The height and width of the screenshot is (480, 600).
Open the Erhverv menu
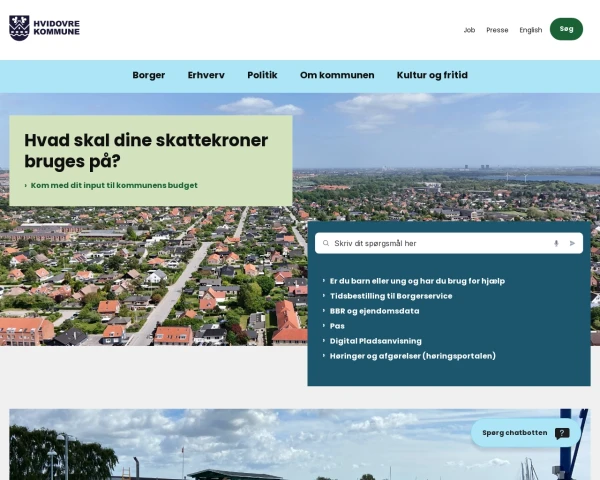coord(206,75)
